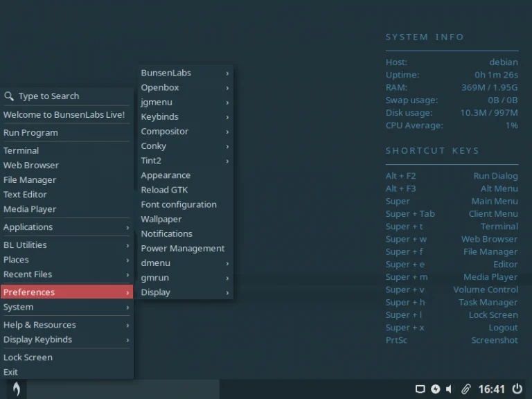Expand the BL Utilities submenu
The image size is (532, 399).
66,245
